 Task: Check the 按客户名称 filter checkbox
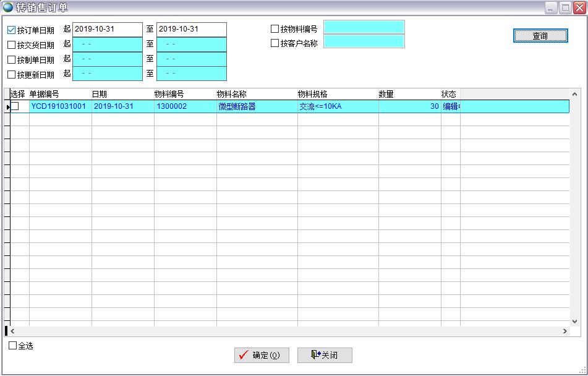point(275,43)
